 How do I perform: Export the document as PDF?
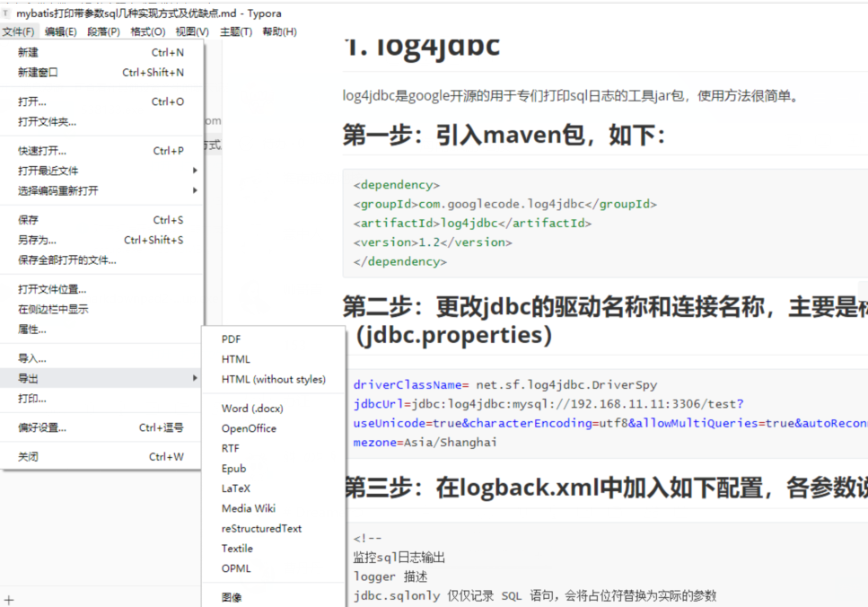232,339
